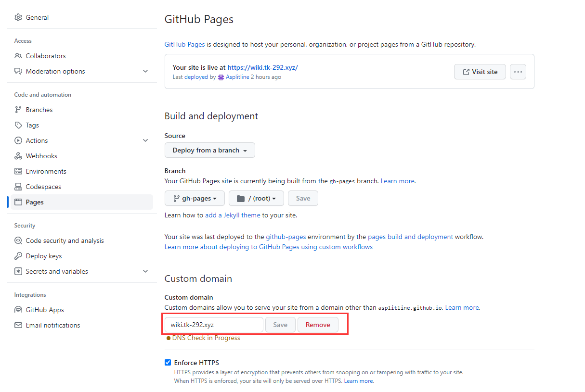Click the DNS Check in Progress status
This screenshot has height=392, width=585.
coord(203,338)
